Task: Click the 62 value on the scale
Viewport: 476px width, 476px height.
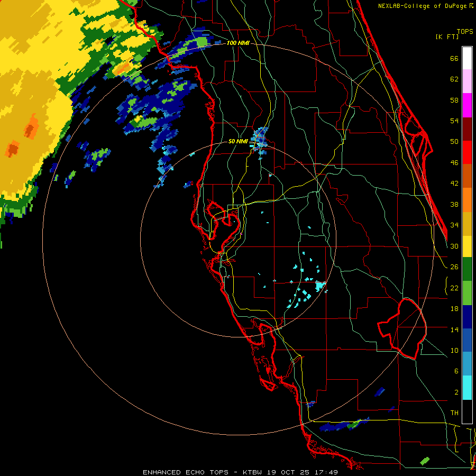Action: point(454,79)
